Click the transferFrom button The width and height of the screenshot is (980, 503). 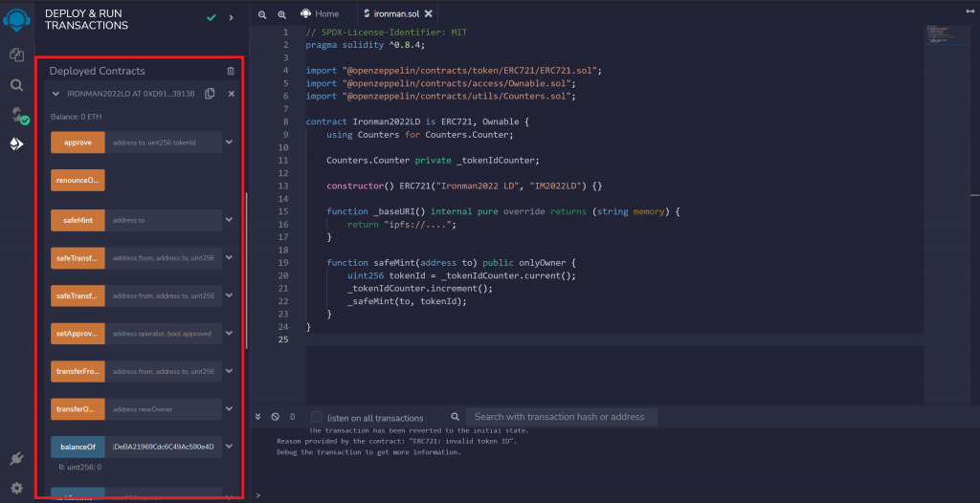coord(78,371)
